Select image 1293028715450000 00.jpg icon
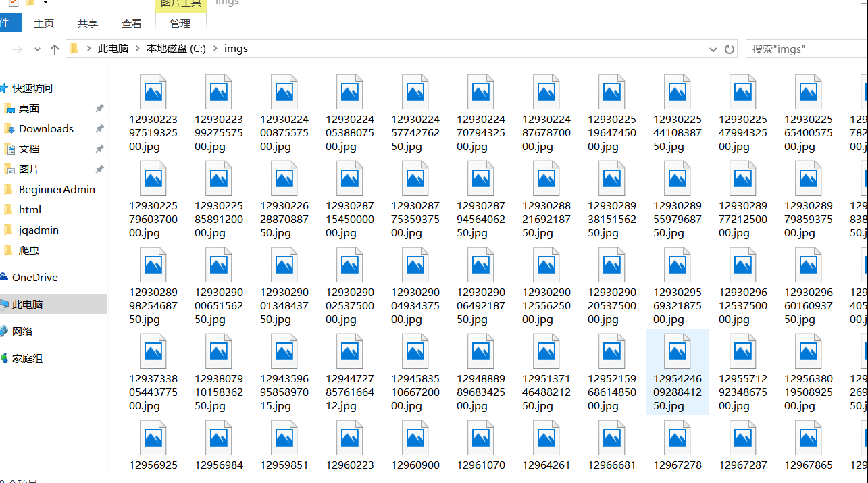The height and width of the screenshot is (483, 868). click(x=350, y=178)
